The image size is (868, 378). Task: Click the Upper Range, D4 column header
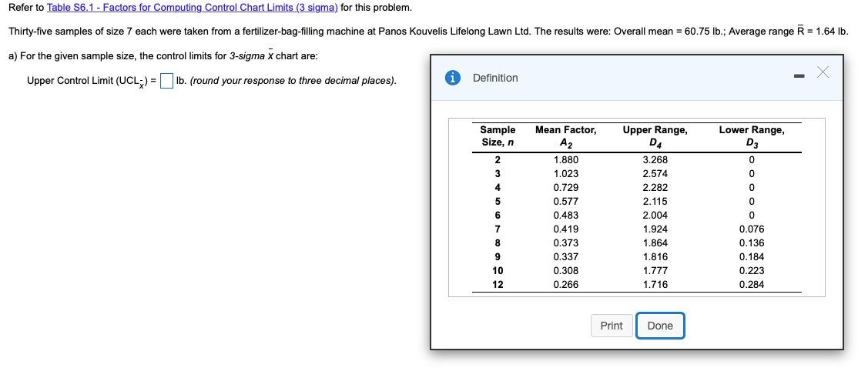click(655, 136)
